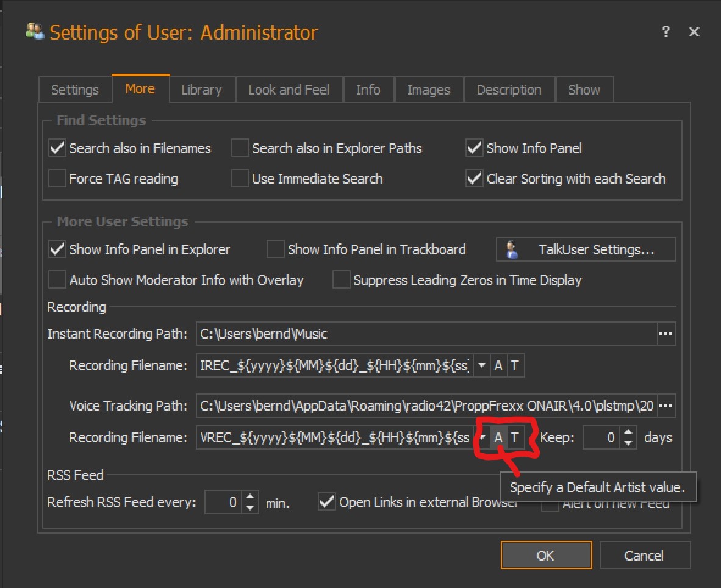Click the A button beside IREC filename
Screen dimensions: 721x588
[x=498, y=365]
